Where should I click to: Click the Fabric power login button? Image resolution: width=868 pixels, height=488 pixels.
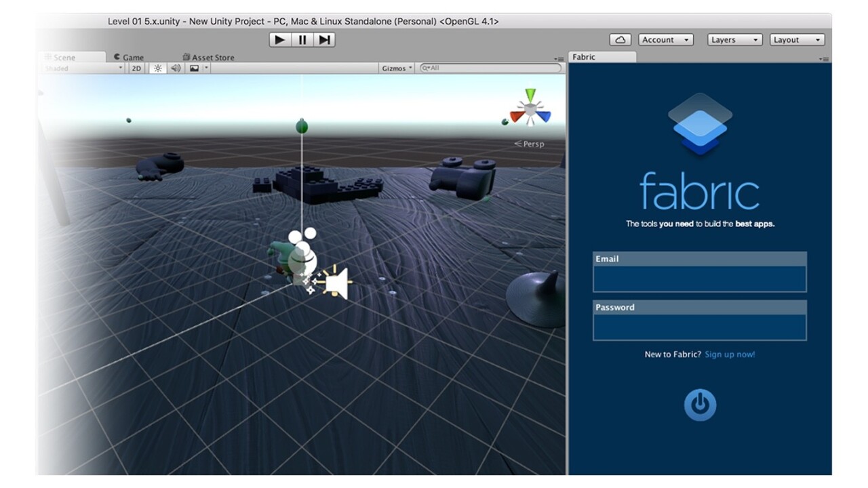tap(700, 405)
